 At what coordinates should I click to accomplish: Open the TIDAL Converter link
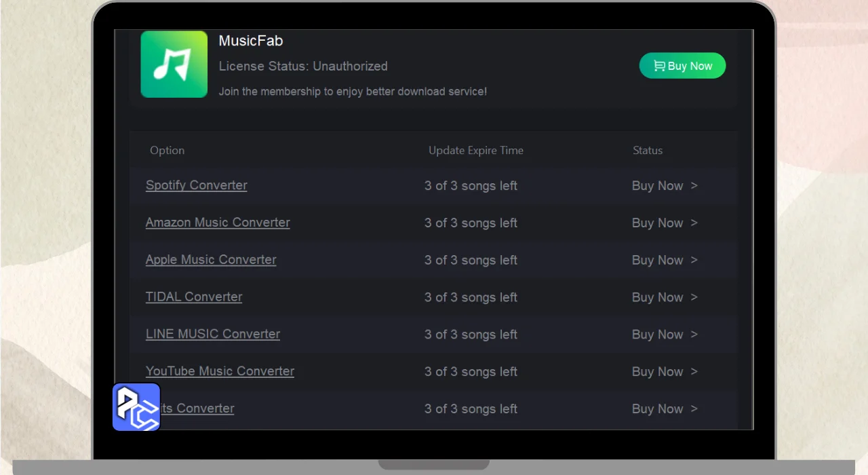pos(194,297)
